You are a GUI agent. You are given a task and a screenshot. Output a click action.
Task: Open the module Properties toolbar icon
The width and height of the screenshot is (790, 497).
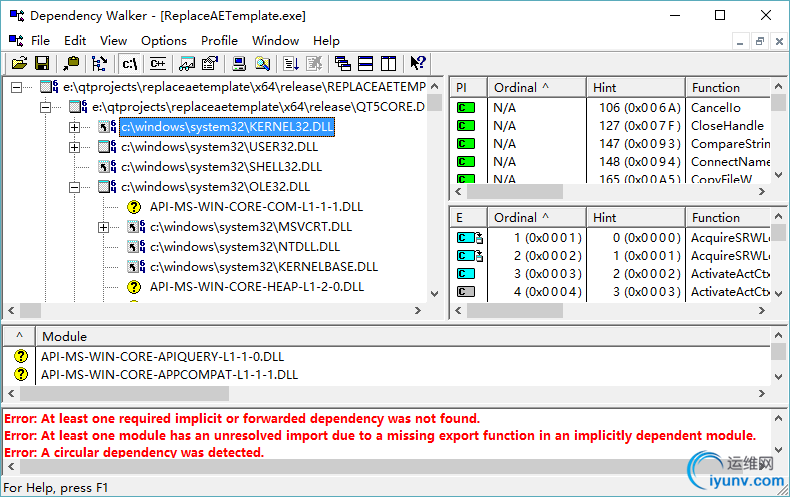click(x=210, y=64)
